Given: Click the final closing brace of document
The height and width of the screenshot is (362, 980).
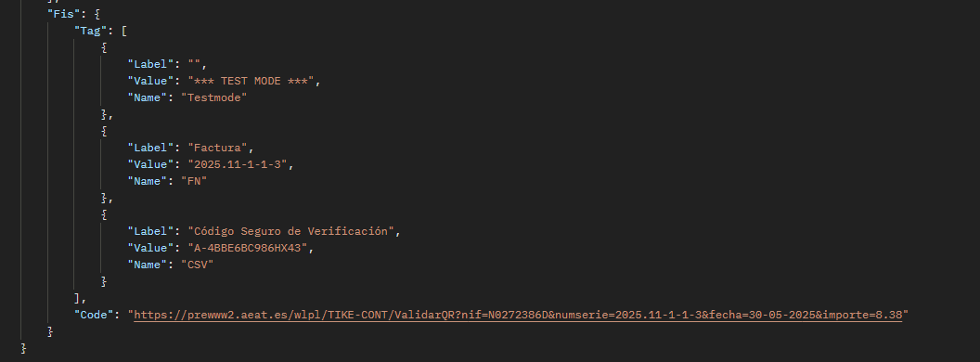Looking at the screenshot, I should pyautogui.click(x=24, y=348).
